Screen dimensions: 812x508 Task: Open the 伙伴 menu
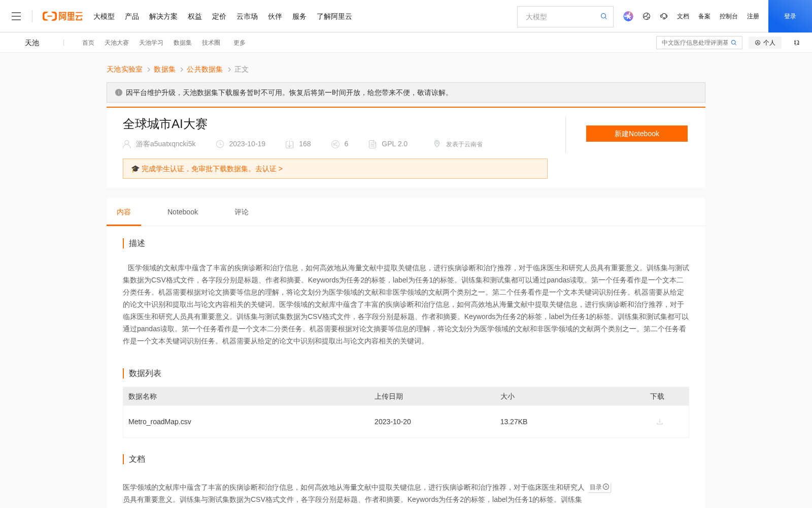[x=275, y=16]
